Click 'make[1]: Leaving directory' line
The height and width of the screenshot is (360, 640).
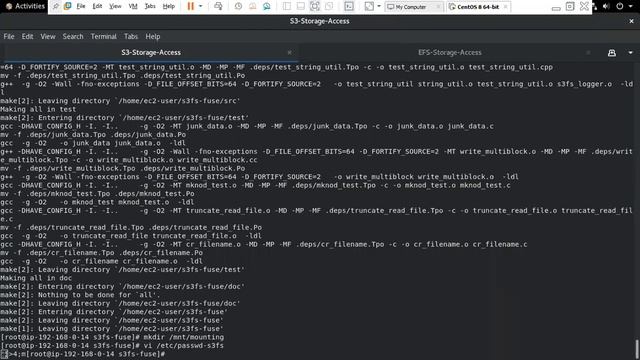[112, 329]
